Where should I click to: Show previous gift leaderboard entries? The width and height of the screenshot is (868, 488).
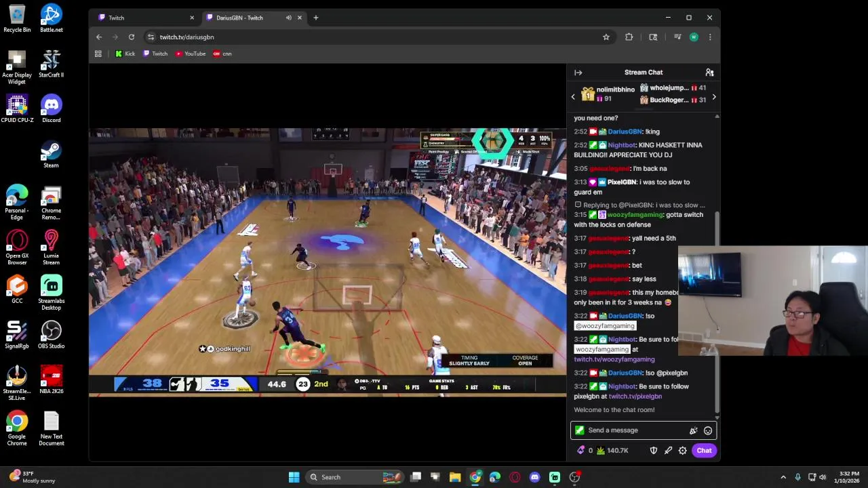pyautogui.click(x=573, y=98)
